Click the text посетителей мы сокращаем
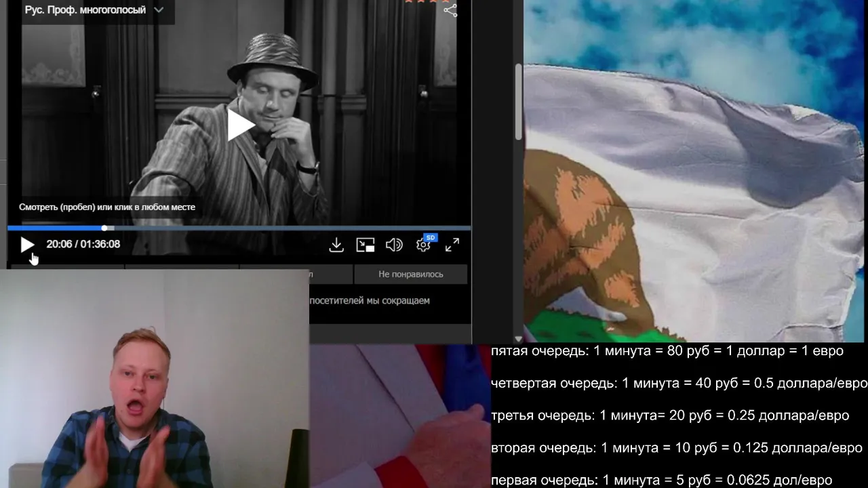 (x=370, y=300)
